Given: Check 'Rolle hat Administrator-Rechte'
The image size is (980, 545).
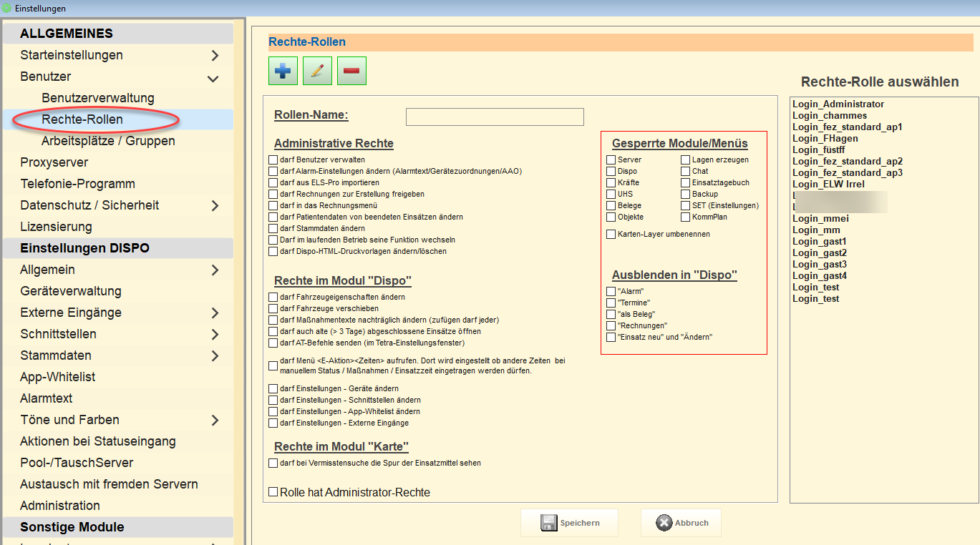Looking at the screenshot, I should pos(273,492).
